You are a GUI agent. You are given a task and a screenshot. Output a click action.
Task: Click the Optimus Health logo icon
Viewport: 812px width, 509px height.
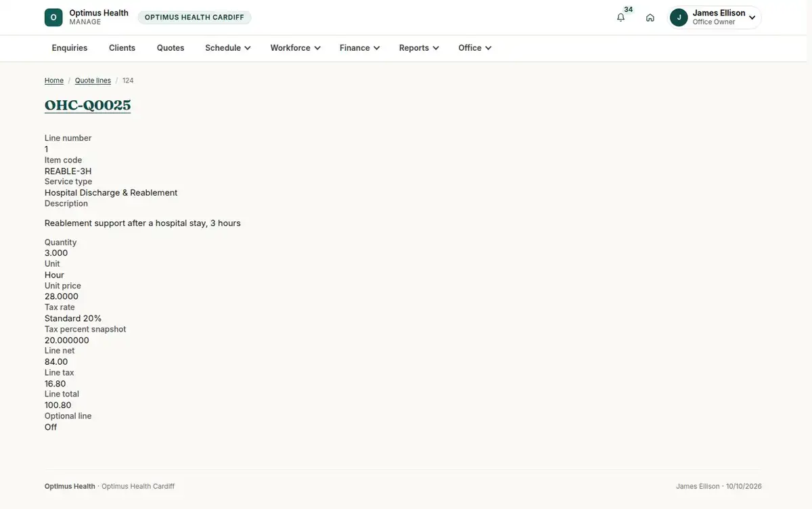(x=53, y=18)
